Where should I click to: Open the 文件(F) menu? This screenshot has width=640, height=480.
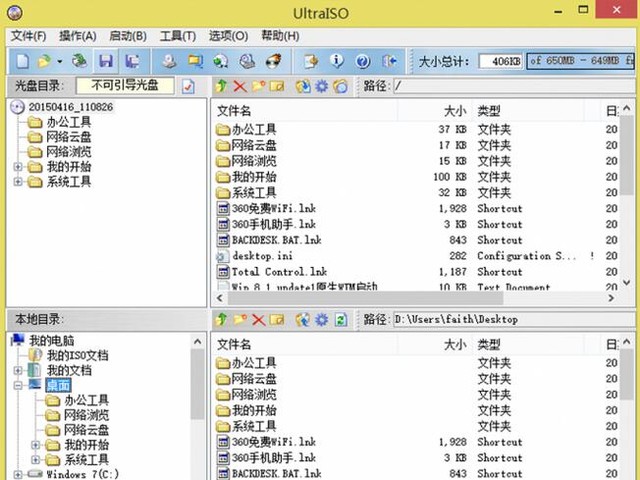pyautogui.click(x=28, y=36)
